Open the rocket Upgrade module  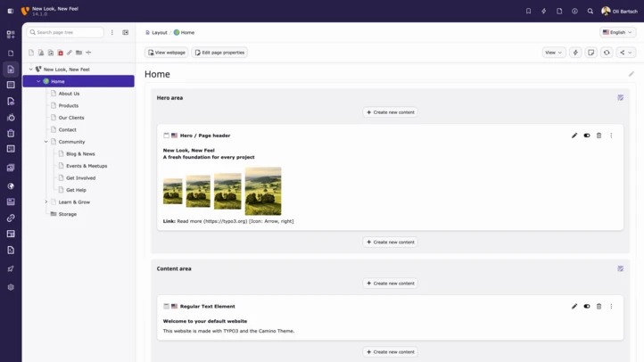(x=11, y=269)
